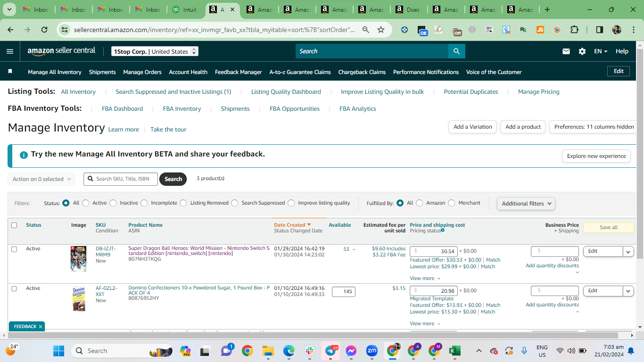This screenshot has height=362, width=644.
Task: Expand the Additional filters dropdown
Action: point(526,204)
